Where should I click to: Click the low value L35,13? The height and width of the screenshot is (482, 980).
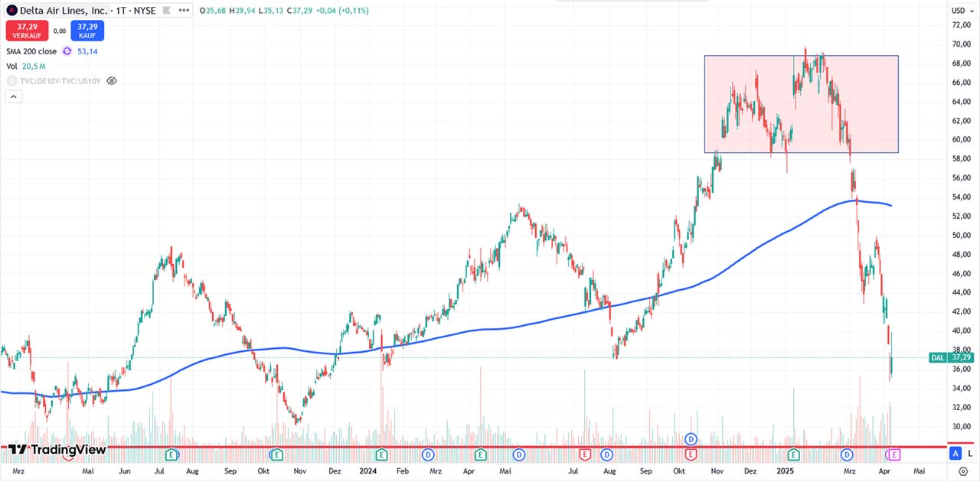point(271,11)
